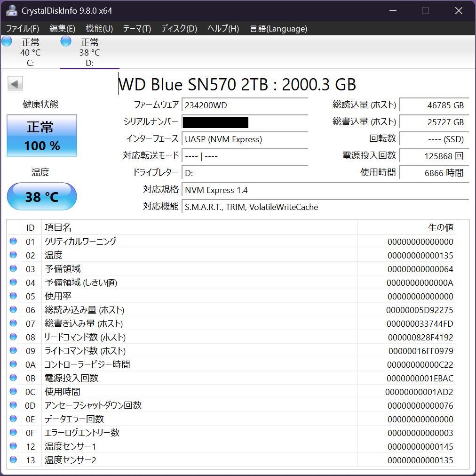
Task: Click the 38 °C temperature button
Action: [42, 196]
